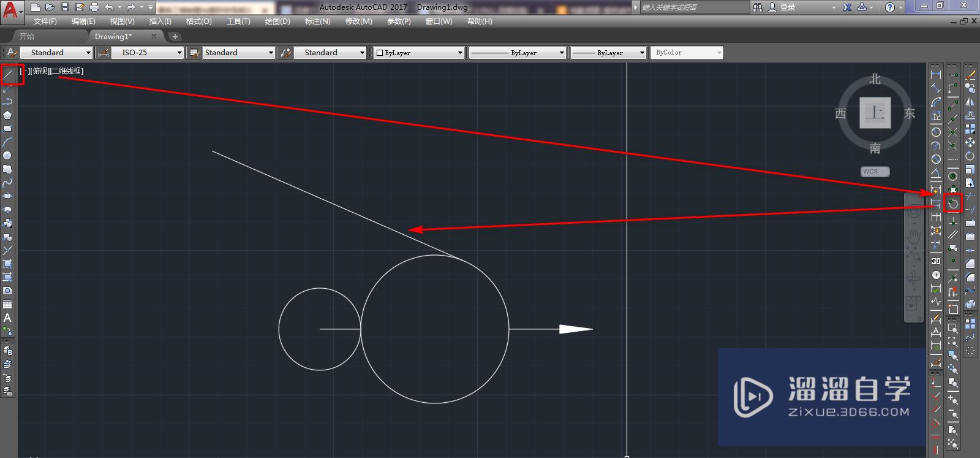
Task: Select the Multiline Text tool
Action: point(7,318)
